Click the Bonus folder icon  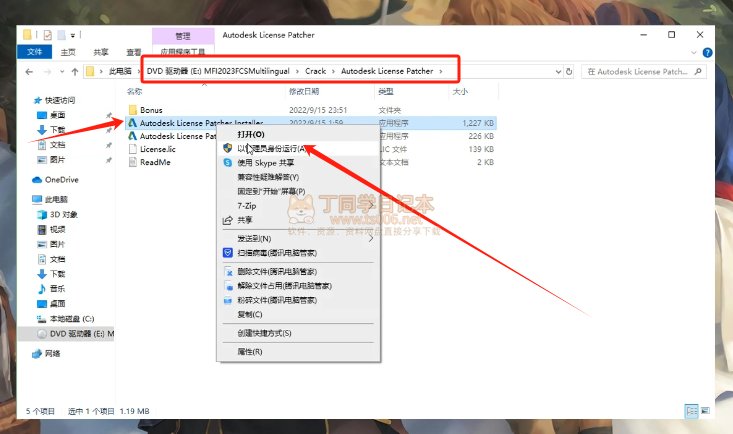tap(133, 110)
